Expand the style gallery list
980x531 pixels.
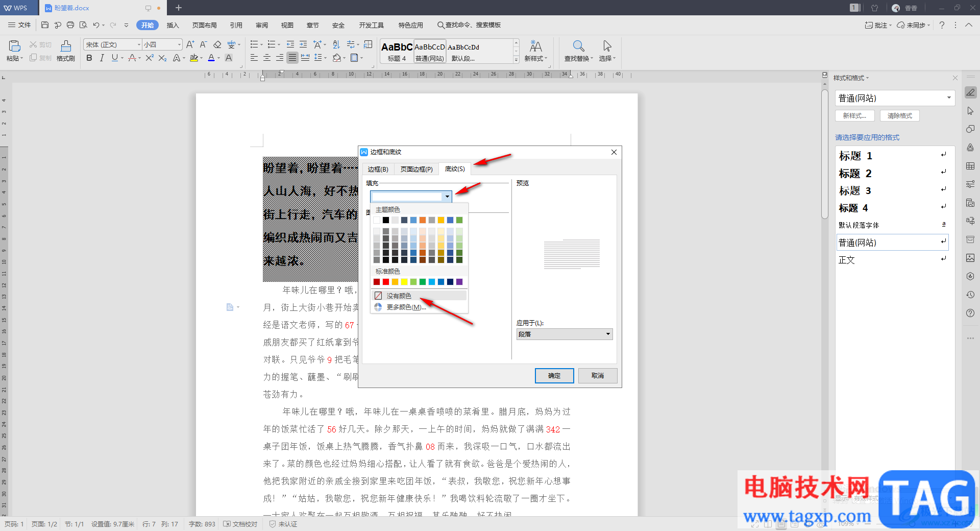[516, 60]
